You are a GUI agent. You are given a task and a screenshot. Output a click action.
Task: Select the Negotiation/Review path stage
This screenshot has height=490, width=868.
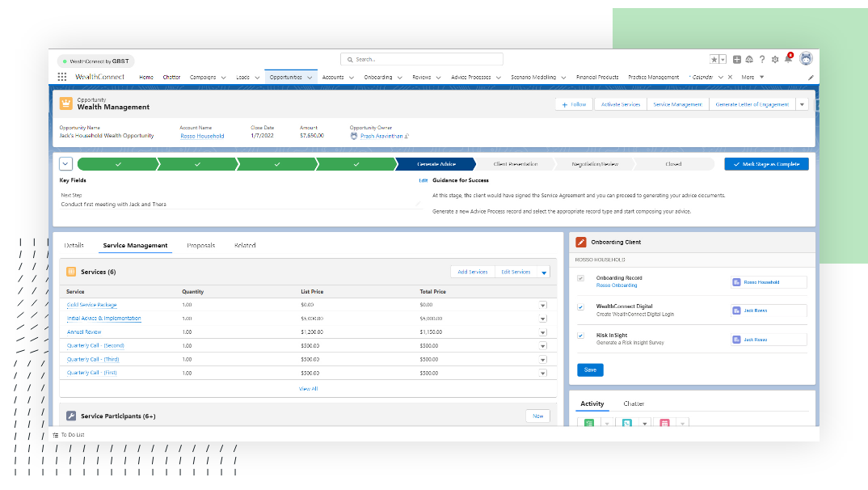point(595,164)
